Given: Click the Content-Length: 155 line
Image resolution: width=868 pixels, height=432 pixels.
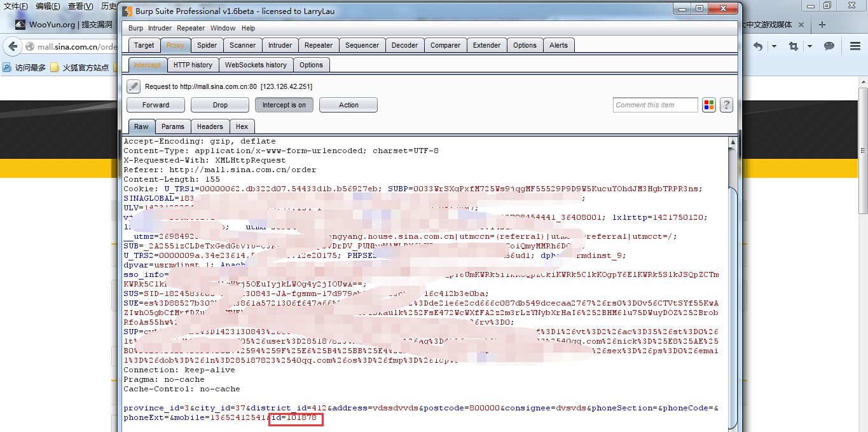Looking at the screenshot, I should (171, 179).
